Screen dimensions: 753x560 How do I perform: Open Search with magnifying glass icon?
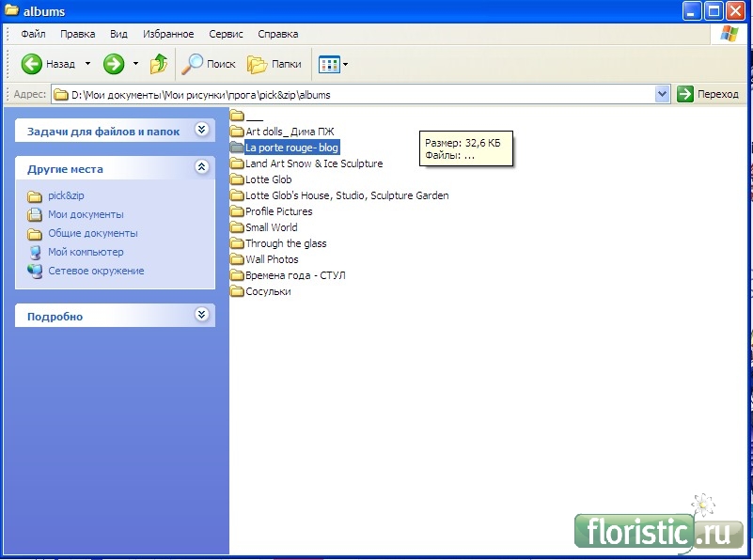192,64
